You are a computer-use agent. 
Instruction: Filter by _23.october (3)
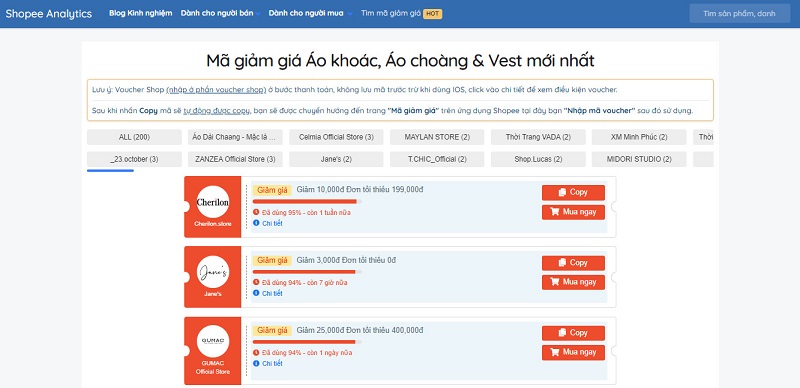tap(134, 159)
